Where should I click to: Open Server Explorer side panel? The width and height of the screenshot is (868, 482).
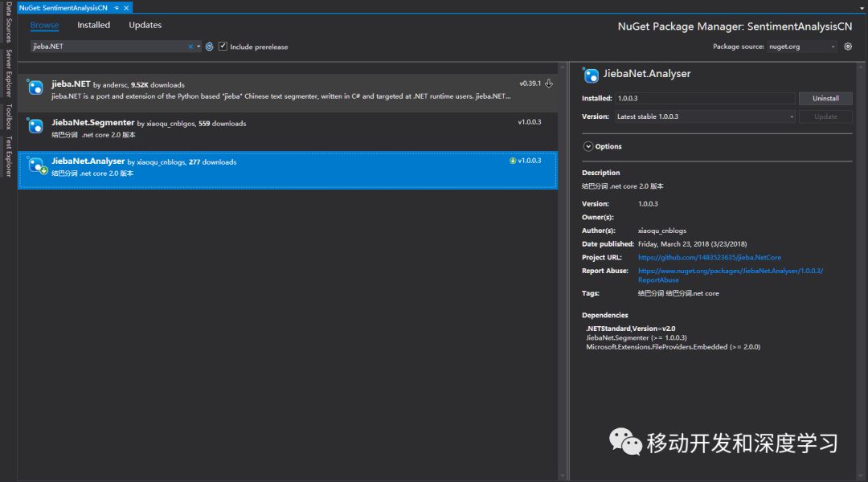click(8, 72)
